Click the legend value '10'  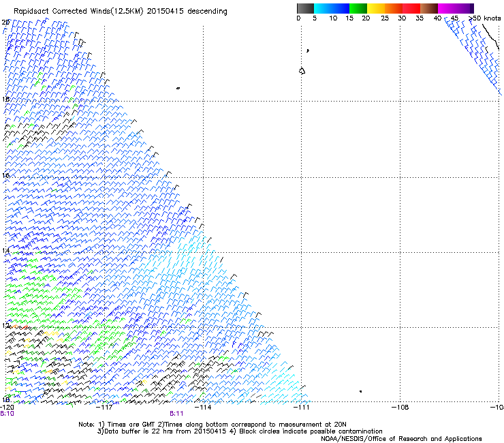(333, 18)
